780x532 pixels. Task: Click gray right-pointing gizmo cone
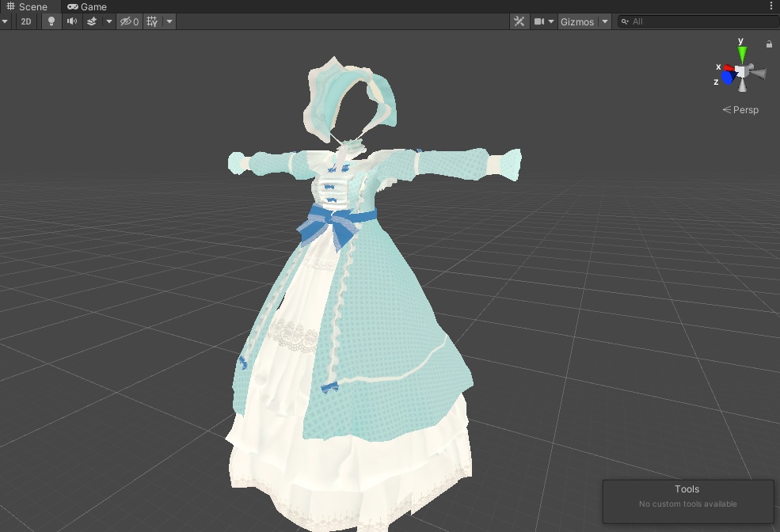pyautogui.click(x=757, y=73)
